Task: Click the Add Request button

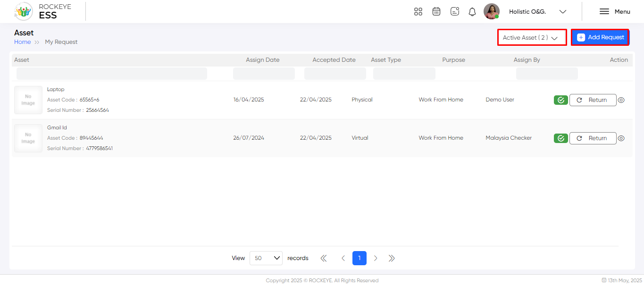Action: (x=600, y=37)
